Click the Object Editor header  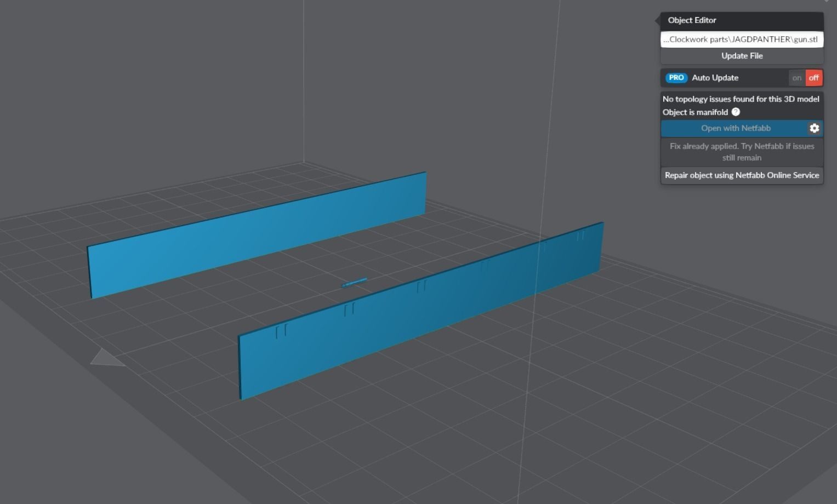point(742,20)
